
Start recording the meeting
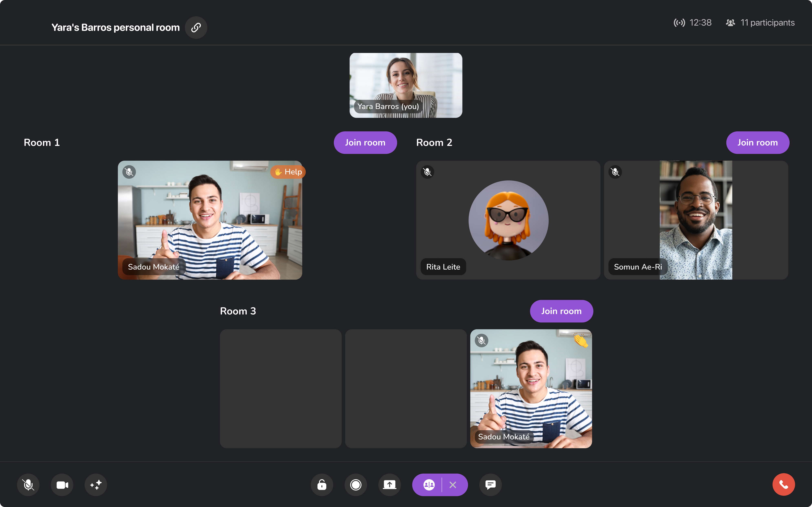[x=355, y=485]
